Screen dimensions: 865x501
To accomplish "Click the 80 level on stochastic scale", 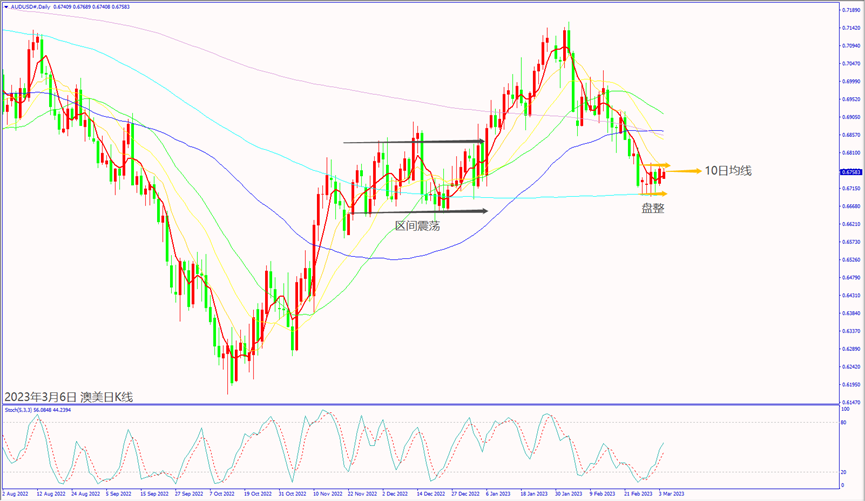I will coord(845,423).
